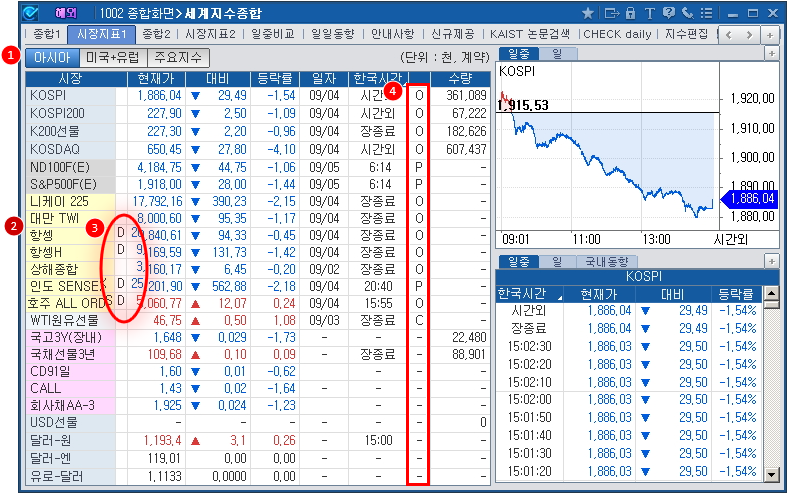The height and width of the screenshot is (494, 788).
Task: Click the scrollbar thumb in KOSPI time list
Action: click(771, 305)
